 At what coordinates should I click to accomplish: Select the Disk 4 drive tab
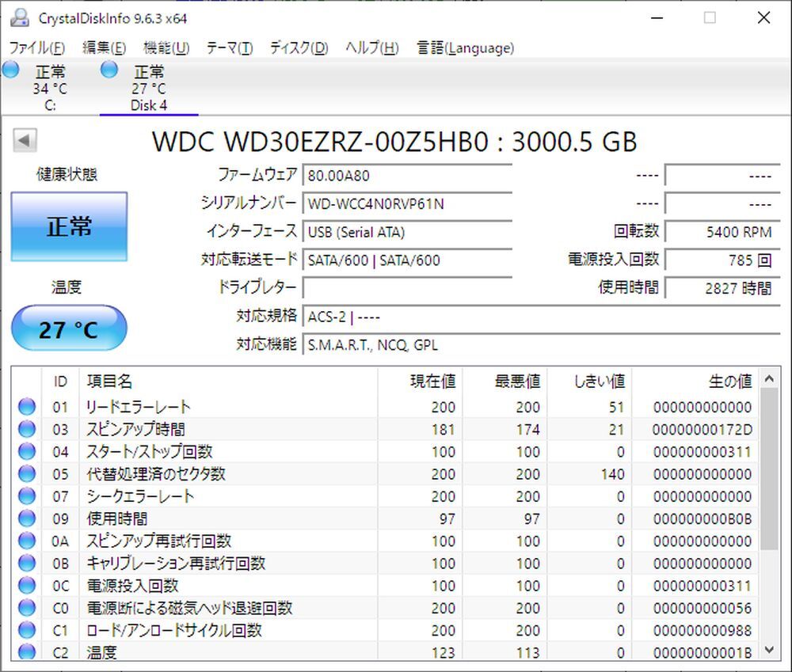point(149,89)
